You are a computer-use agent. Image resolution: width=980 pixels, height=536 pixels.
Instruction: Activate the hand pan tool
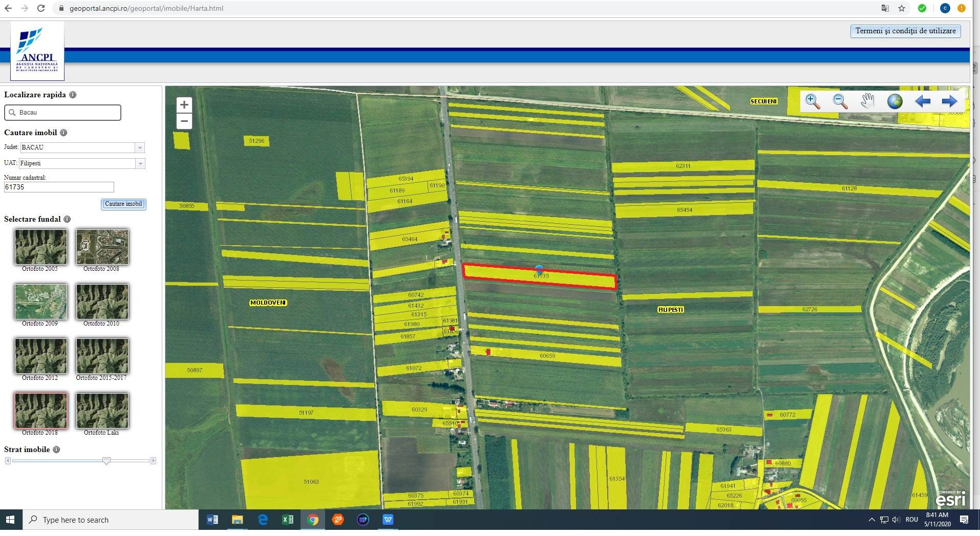(x=867, y=101)
